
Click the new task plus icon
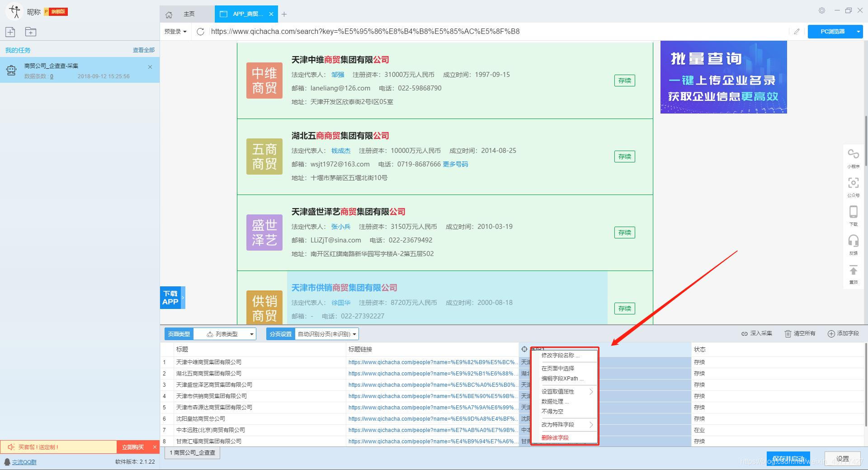[x=10, y=32]
